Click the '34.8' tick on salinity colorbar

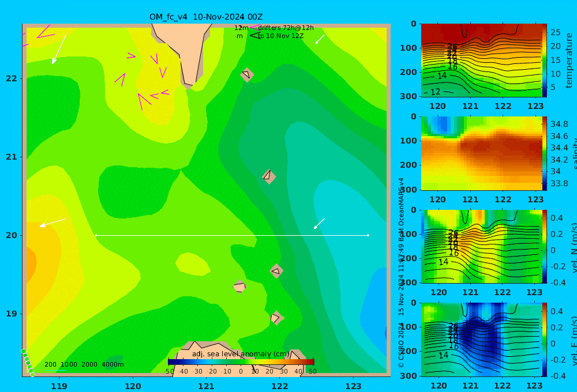click(559, 124)
